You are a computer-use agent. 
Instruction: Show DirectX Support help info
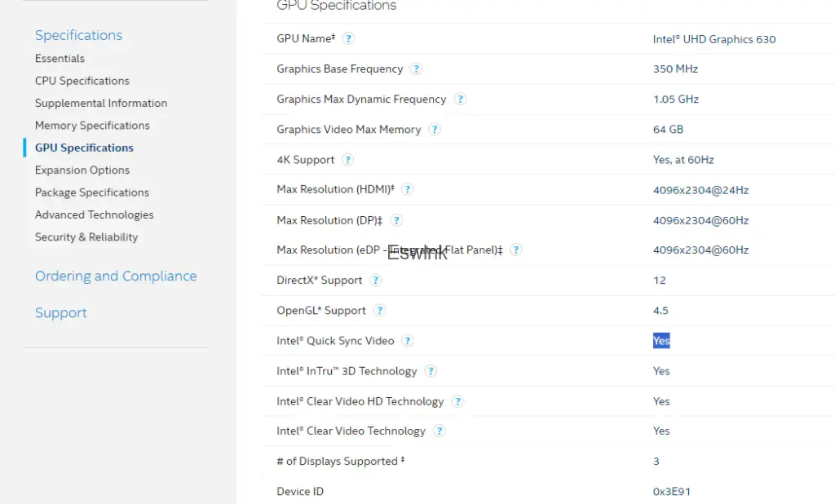coord(375,281)
